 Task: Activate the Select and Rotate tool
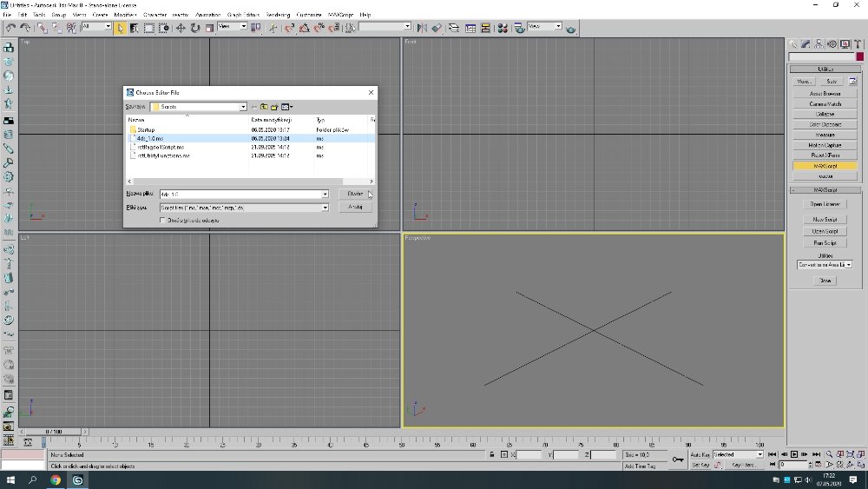[x=195, y=28]
